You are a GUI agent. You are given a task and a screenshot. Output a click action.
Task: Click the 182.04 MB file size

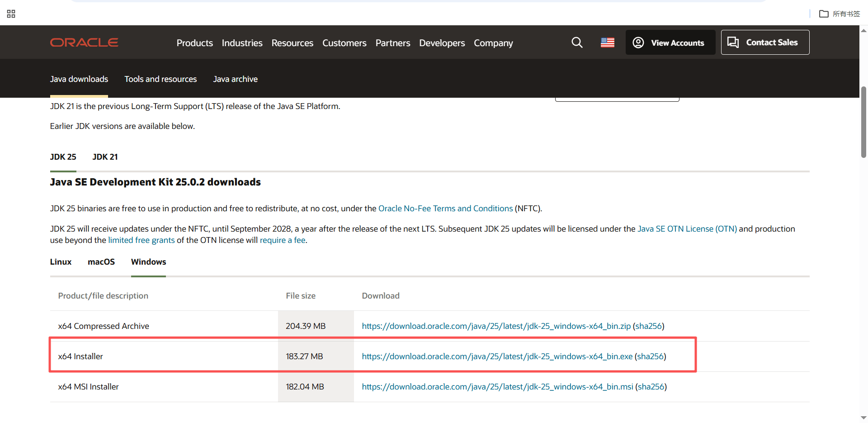[305, 387]
